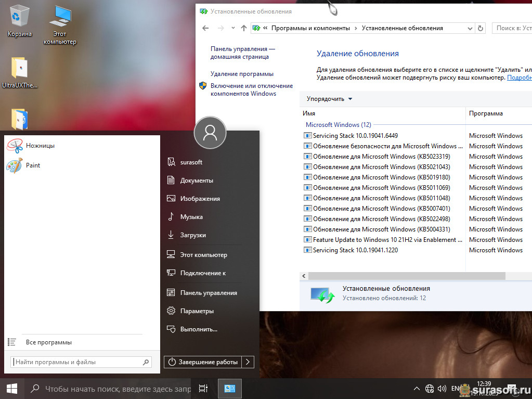Image resolution: width=532 pixels, height=399 pixels.
Task: Click Удаление программы link in sidebar
Action: click(x=242, y=74)
